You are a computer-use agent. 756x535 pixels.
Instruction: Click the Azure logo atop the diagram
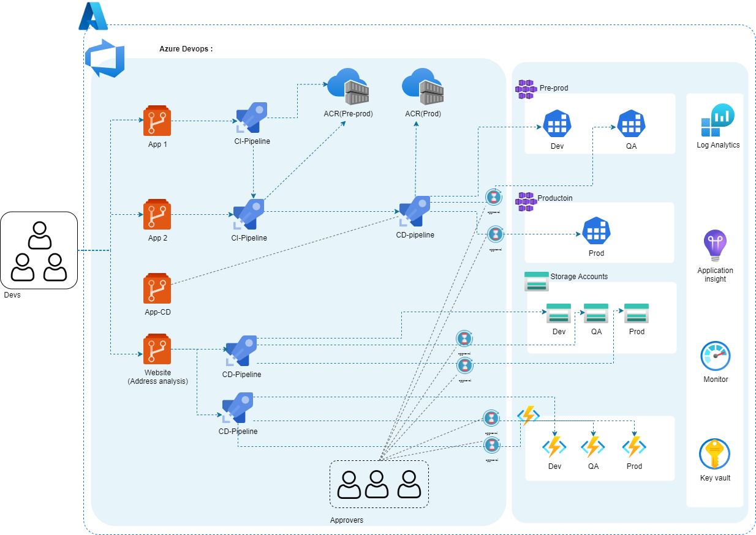tap(93, 17)
